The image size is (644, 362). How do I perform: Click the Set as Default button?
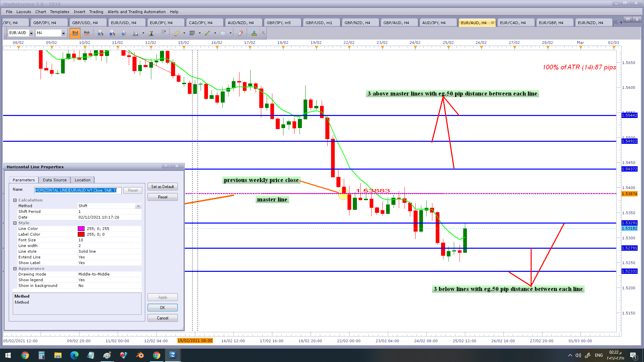click(x=163, y=187)
